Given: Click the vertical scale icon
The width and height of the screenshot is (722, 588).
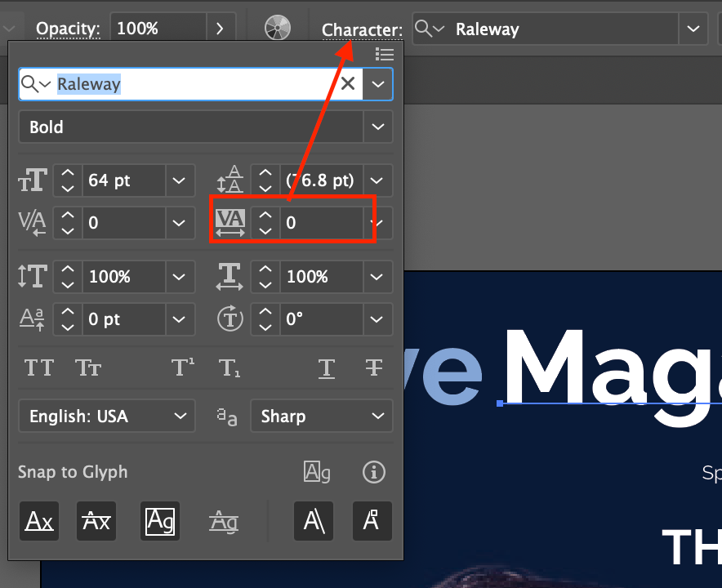Looking at the screenshot, I should click(32, 276).
